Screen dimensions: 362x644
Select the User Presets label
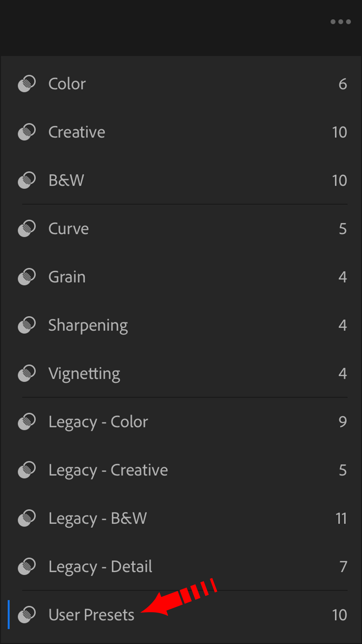pyautogui.click(x=91, y=615)
